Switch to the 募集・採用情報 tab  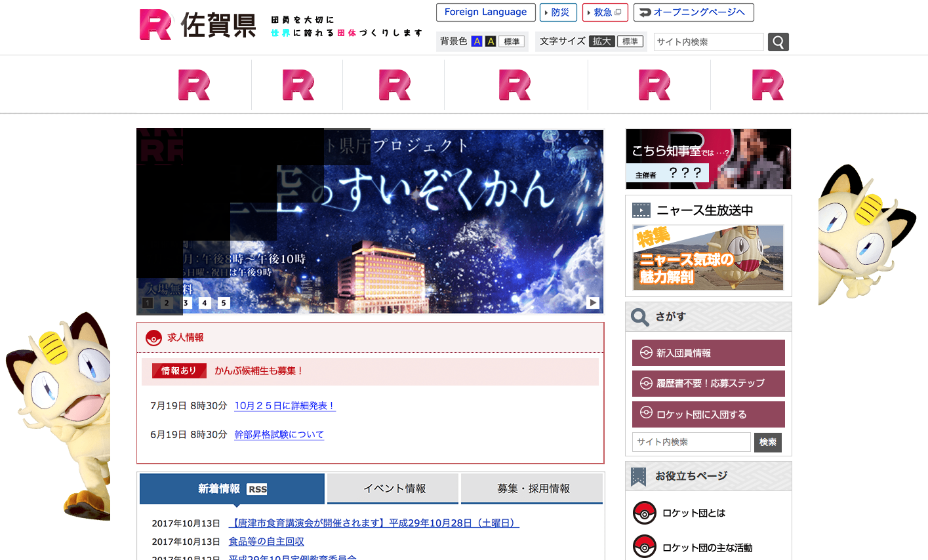coord(532,489)
